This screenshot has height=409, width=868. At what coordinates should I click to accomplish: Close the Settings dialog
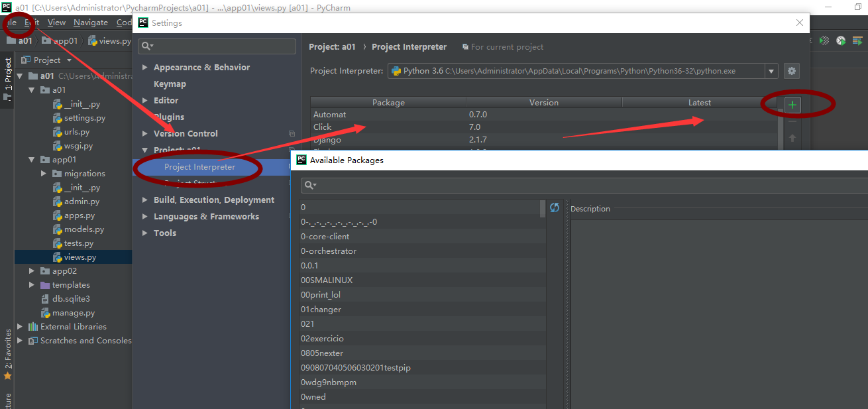point(799,23)
